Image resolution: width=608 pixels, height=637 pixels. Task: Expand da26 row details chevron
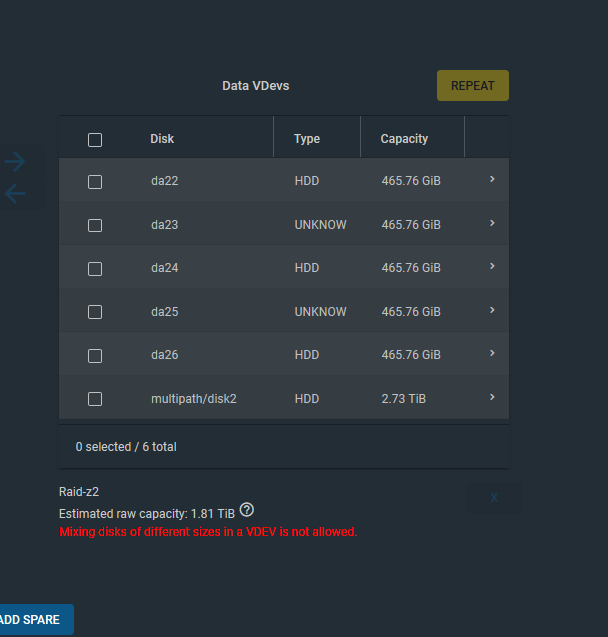[492, 353]
